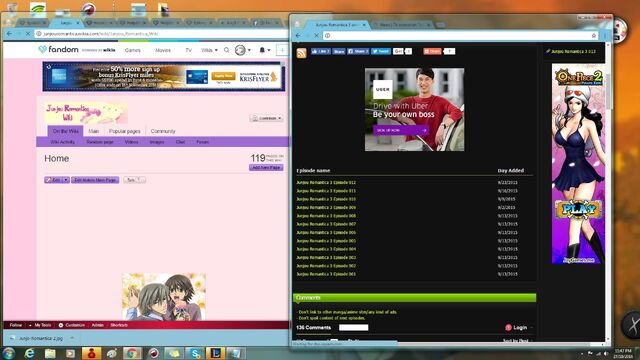Viewport: 640px width, 360px height.
Task: Bookmark page with the star icon
Action: [594, 36]
